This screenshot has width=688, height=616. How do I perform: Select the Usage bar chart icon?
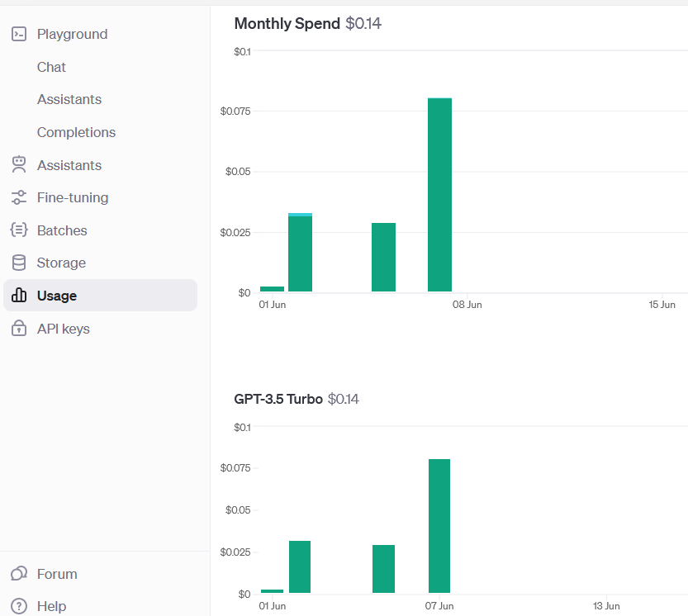click(19, 296)
